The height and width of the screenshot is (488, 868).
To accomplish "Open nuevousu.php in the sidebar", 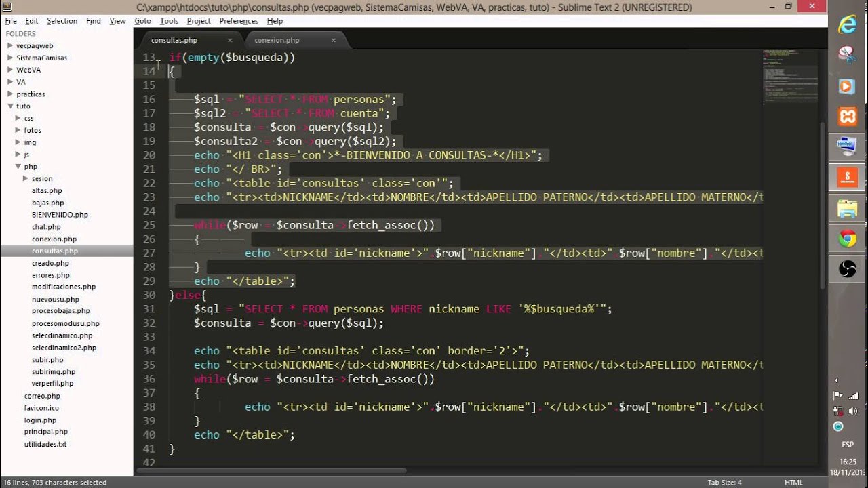I will coord(56,299).
